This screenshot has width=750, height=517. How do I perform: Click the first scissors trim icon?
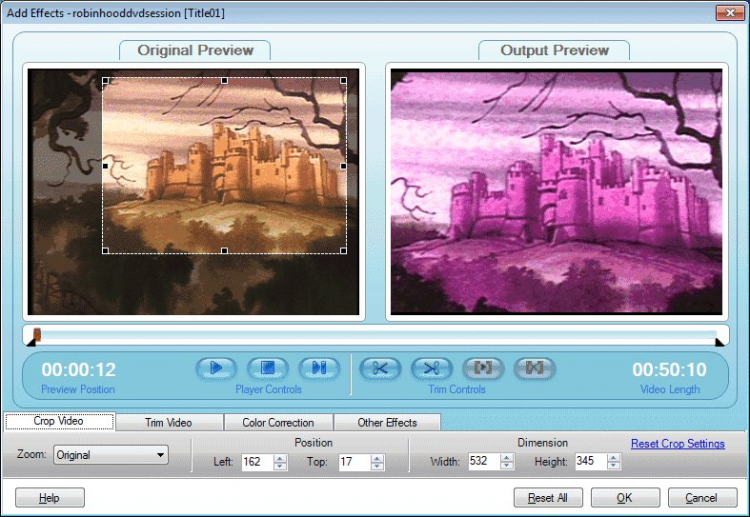(380, 368)
